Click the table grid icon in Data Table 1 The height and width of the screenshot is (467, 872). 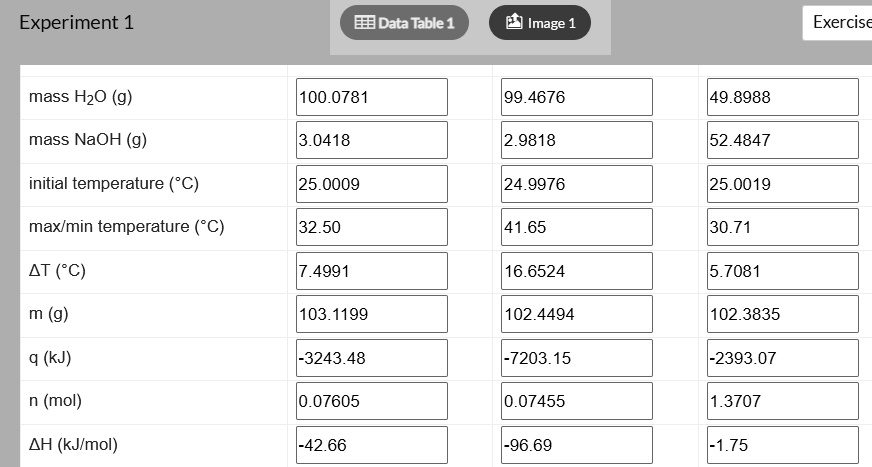click(x=364, y=22)
